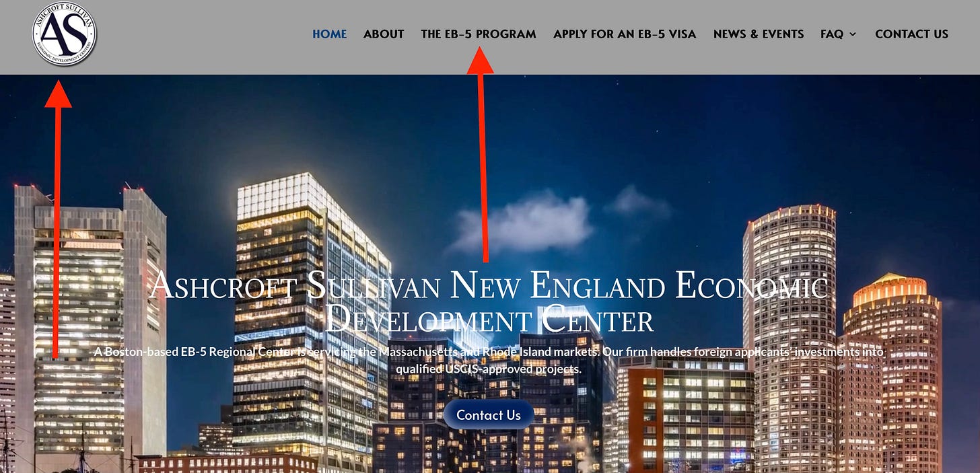Image resolution: width=980 pixels, height=473 pixels.
Task: Click the Ashcroft Sullivan New England hero heading
Action: coord(489,301)
